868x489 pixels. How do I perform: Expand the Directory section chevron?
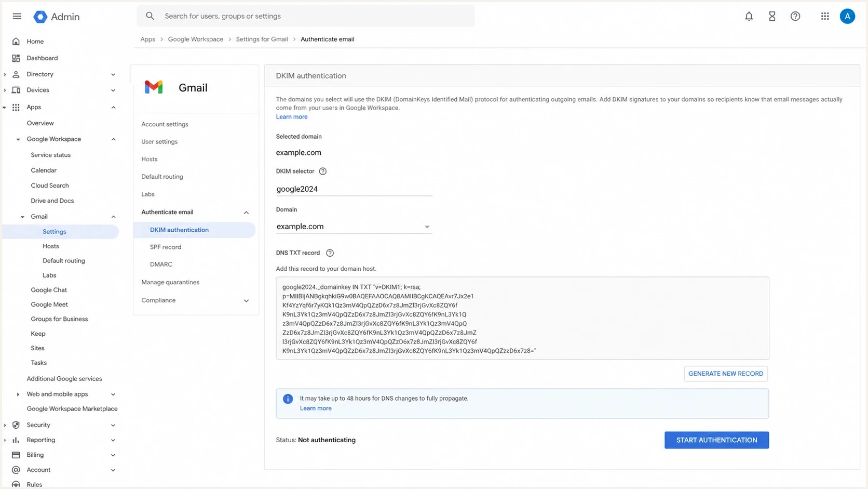(x=113, y=74)
